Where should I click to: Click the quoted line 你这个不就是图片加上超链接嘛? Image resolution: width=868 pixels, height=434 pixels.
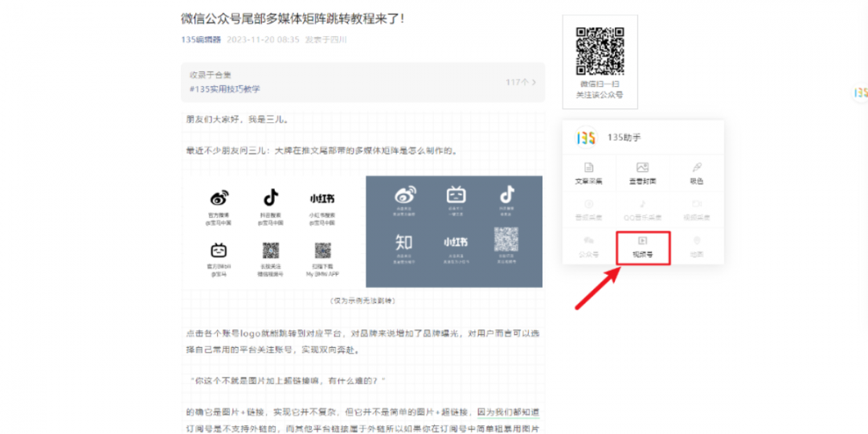pyautogui.click(x=286, y=381)
